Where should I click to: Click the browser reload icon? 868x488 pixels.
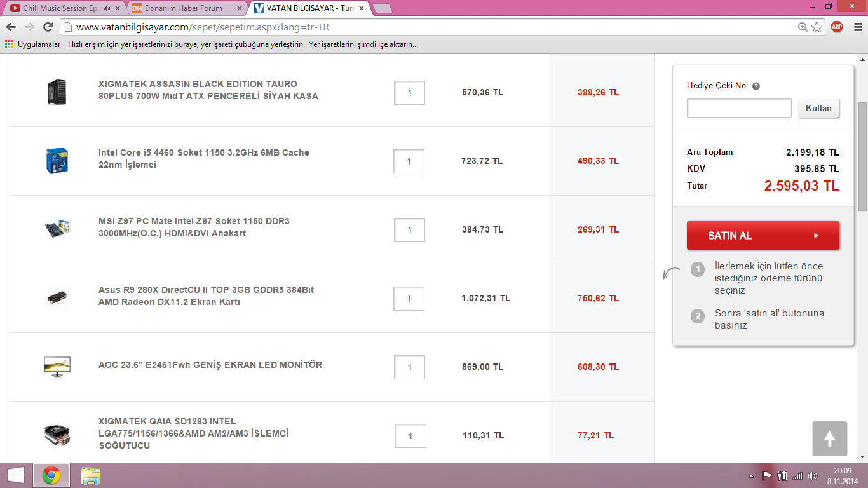48,27
